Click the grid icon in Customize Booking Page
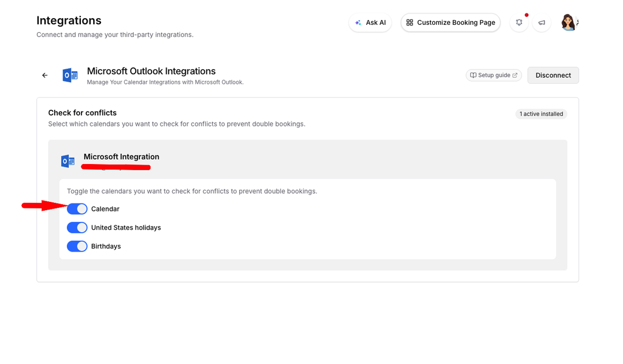The height and width of the screenshot is (364, 623). tap(409, 22)
